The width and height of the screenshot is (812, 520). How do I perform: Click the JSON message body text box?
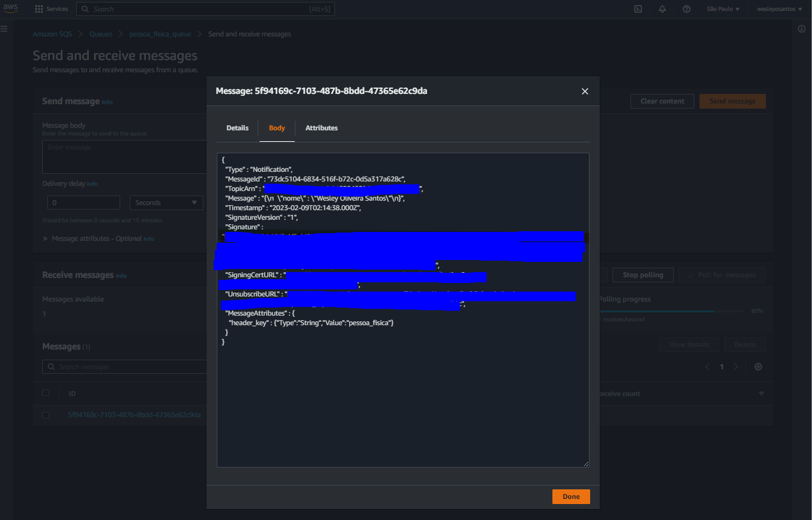click(x=403, y=310)
